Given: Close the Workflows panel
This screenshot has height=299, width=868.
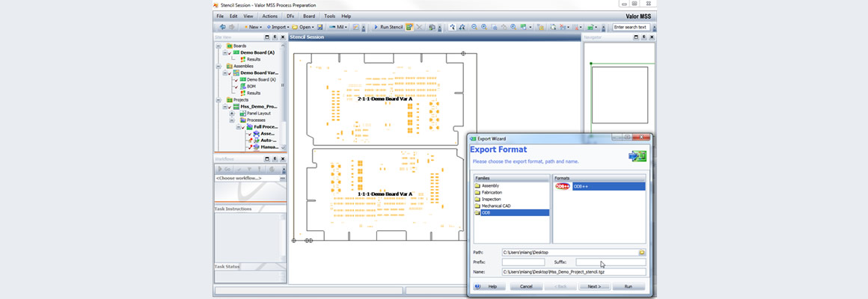Looking at the screenshot, I should coord(282,159).
